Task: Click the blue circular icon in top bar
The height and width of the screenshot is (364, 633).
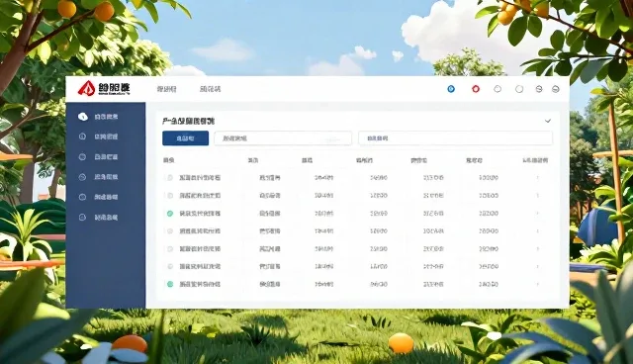Action: pyautogui.click(x=451, y=89)
